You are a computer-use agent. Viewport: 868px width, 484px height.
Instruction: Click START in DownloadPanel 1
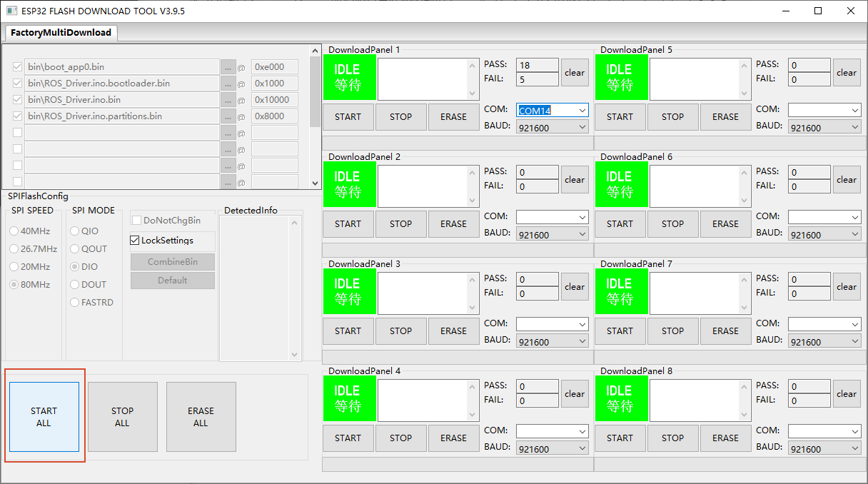tap(348, 117)
